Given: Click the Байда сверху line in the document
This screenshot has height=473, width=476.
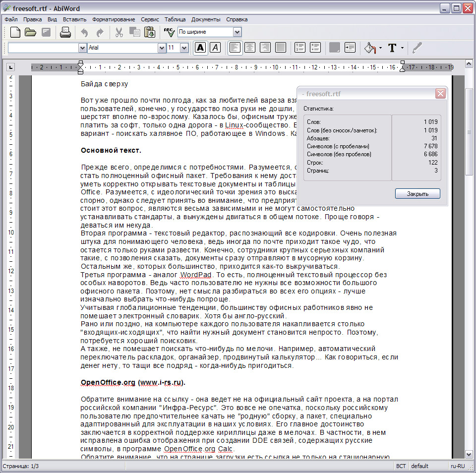Looking at the screenshot, I should click(105, 84).
